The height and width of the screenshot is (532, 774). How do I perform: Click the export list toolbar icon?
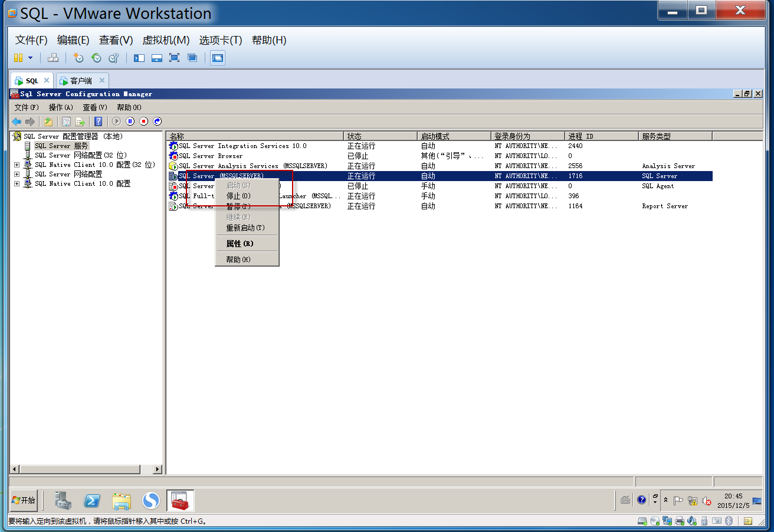80,121
